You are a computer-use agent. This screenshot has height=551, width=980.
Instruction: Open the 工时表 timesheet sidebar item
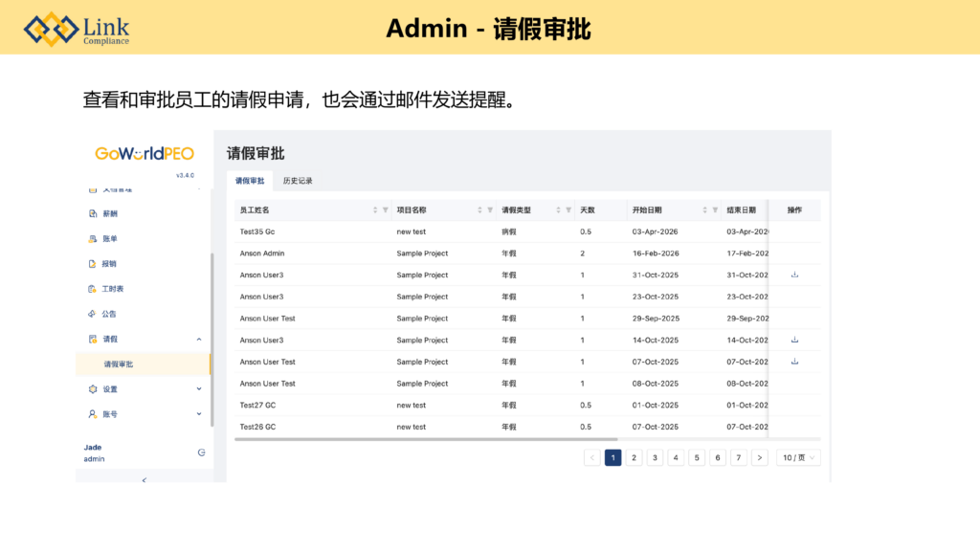pos(112,288)
